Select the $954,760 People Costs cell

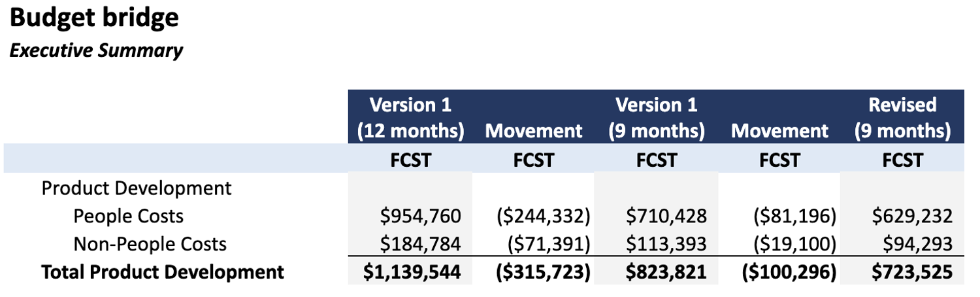421,216
